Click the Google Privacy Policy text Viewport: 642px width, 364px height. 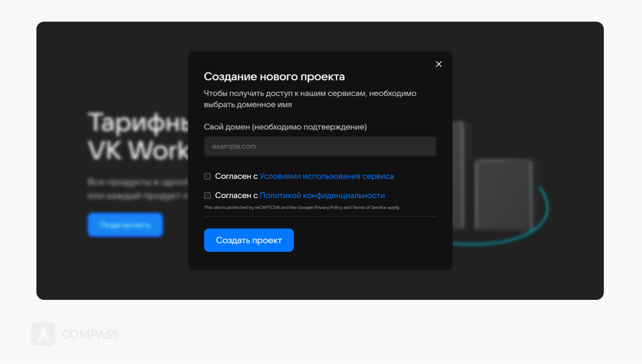coord(328,208)
